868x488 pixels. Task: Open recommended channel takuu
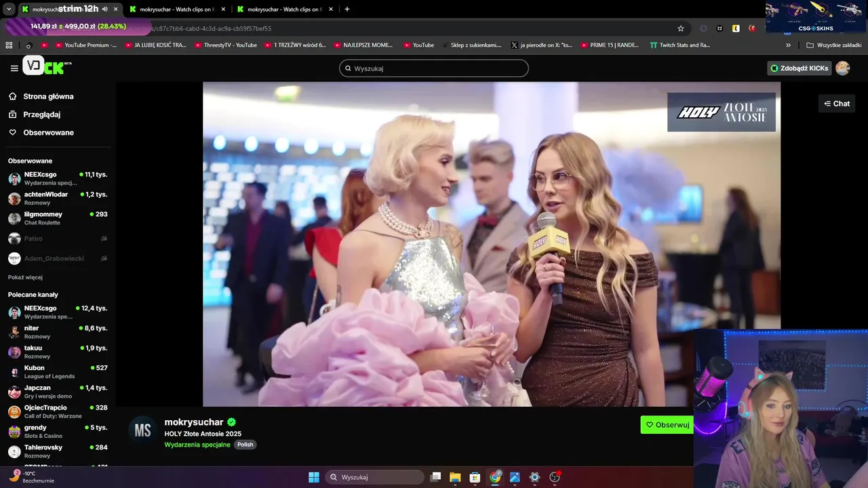58,352
